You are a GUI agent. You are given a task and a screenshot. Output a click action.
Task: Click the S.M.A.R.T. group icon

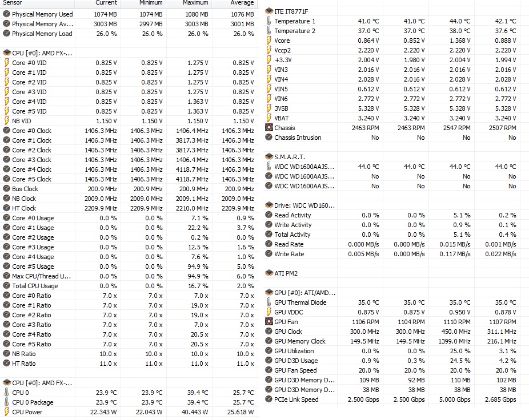269,157
